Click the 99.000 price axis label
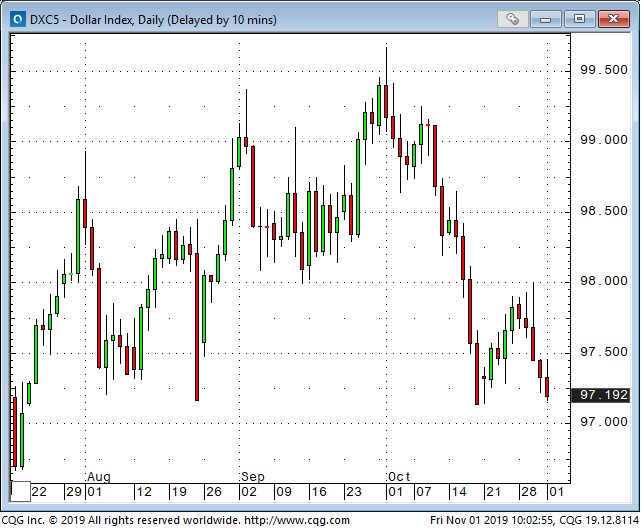This screenshot has height=528, width=642. [x=604, y=140]
